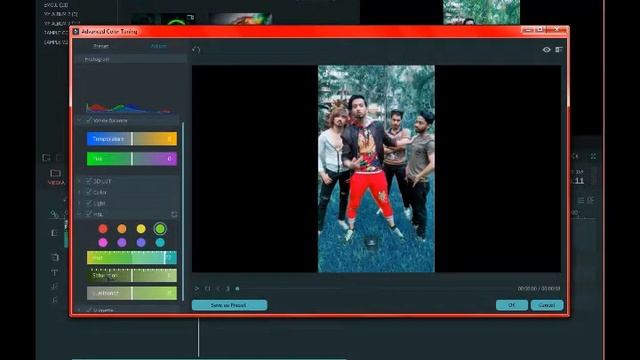Click the HSL Saturation slider
The width and height of the screenshot is (640, 360).
[x=132, y=276]
